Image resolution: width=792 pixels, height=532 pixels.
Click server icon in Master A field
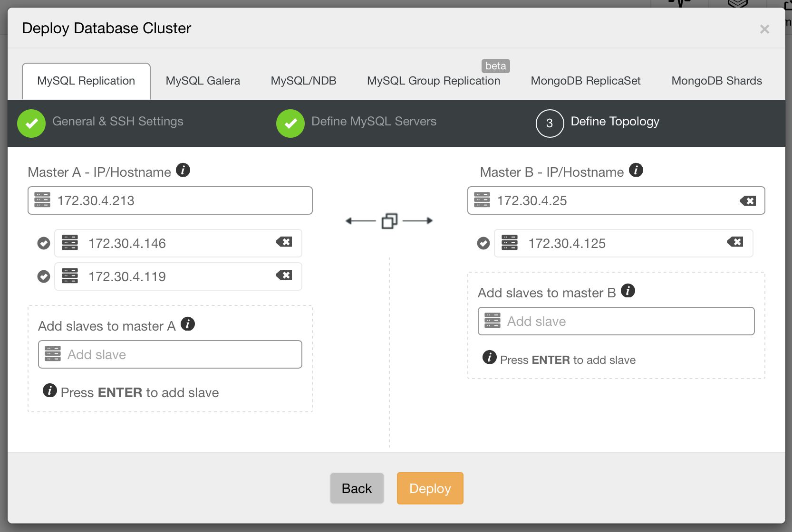[x=42, y=200]
